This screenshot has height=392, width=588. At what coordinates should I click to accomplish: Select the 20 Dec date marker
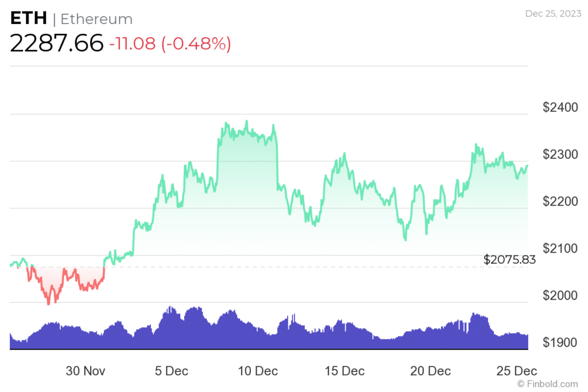(431, 371)
